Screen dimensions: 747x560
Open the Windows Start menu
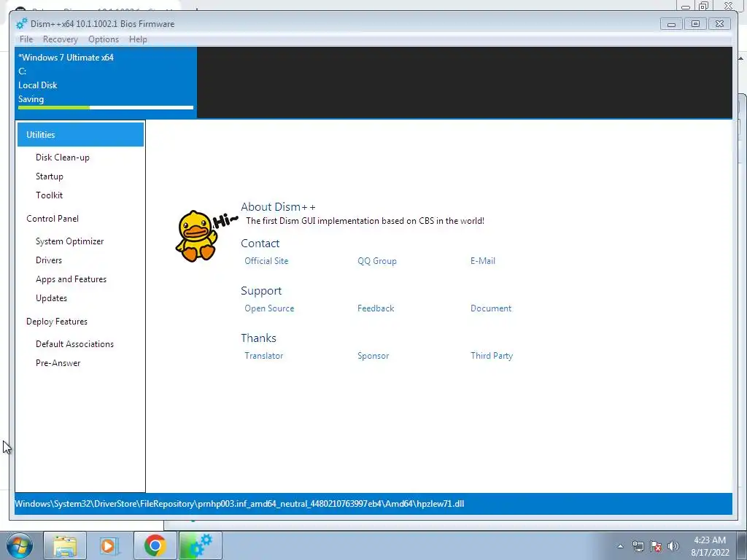pos(20,545)
